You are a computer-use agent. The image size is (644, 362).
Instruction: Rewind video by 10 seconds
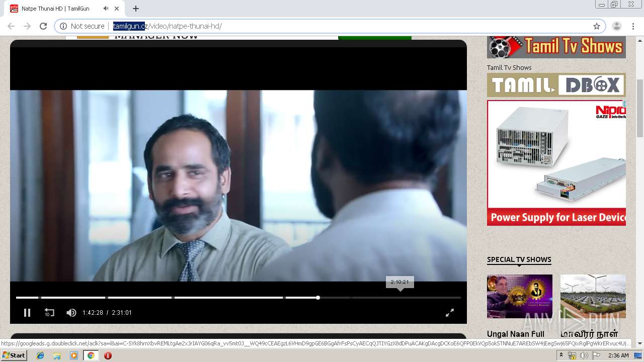tap(49, 313)
